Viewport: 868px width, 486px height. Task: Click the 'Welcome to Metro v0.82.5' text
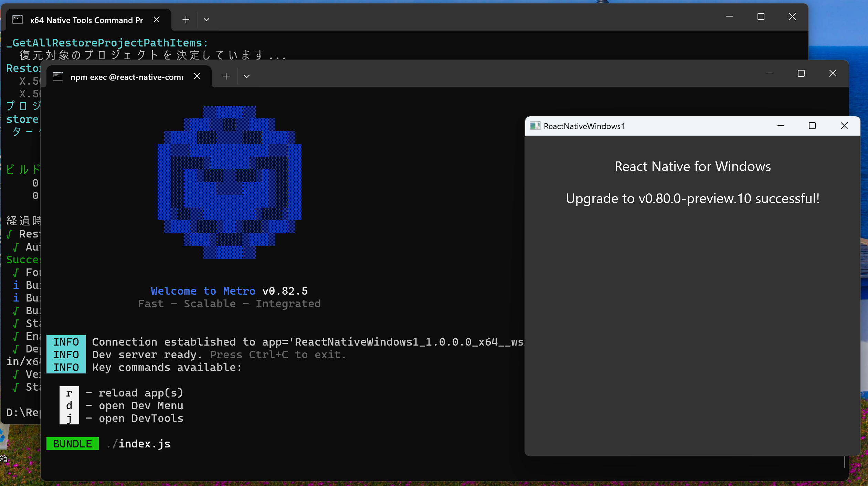click(229, 290)
